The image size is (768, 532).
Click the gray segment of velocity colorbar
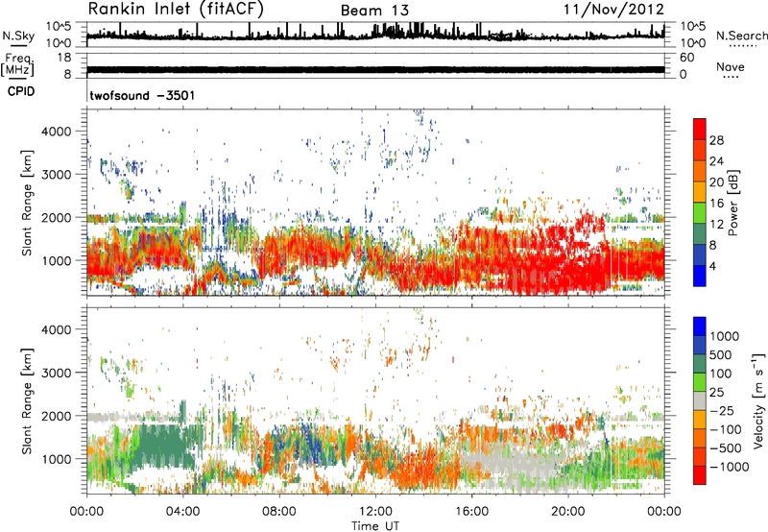click(700, 400)
